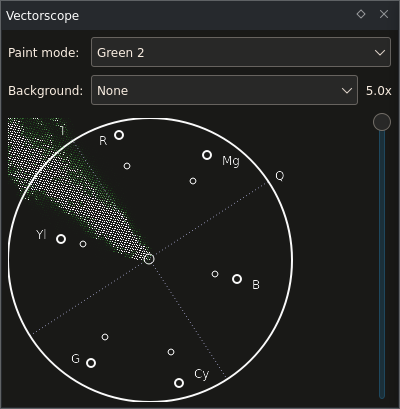This screenshot has height=409, width=400.
Task: Click the small inner marker near blue
Action: 215,274
